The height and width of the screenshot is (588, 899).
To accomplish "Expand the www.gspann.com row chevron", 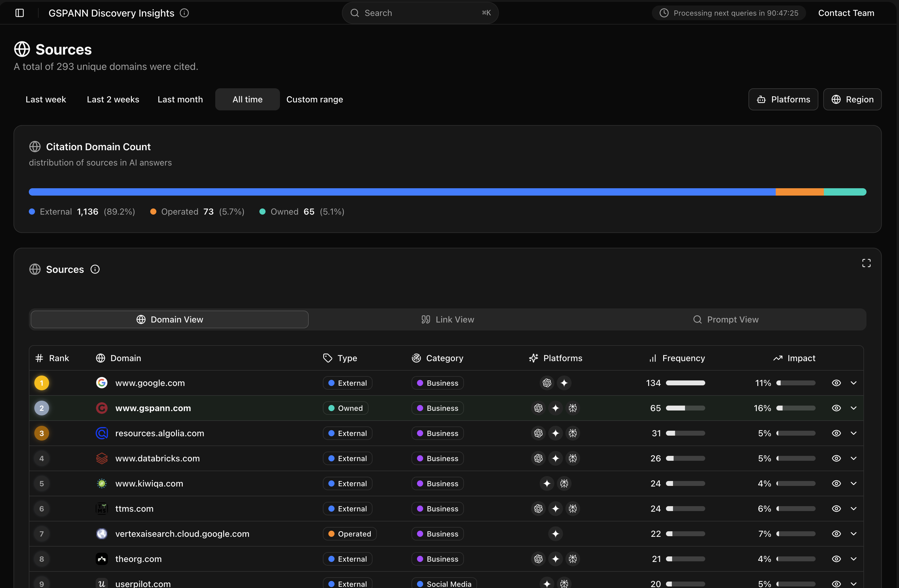I will [x=853, y=408].
